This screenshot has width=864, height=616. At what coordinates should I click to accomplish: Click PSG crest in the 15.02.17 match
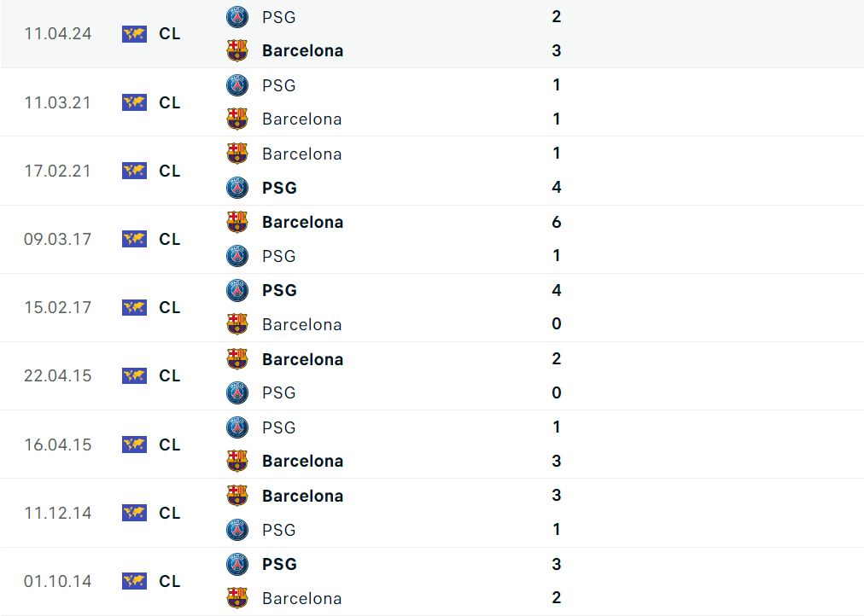tap(236, 290)
